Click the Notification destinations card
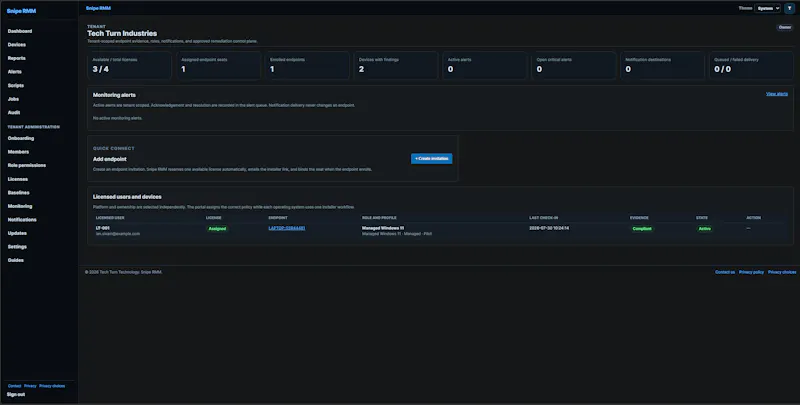The image size is (800, 405). pos(663,65)
